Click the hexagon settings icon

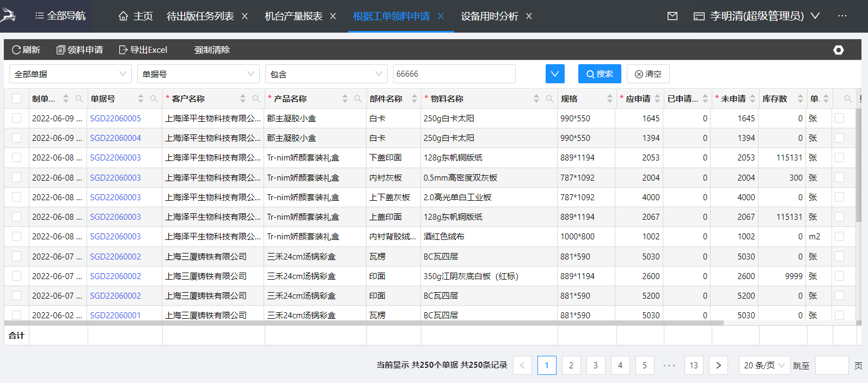(x=839, y=50)
